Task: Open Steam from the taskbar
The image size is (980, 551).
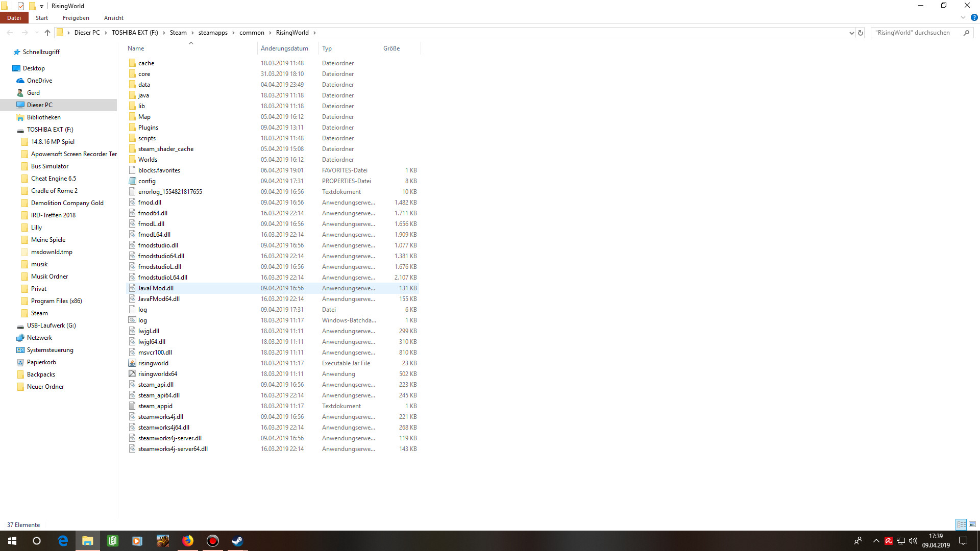Action: pyautogui.click(x=237, y=541)
